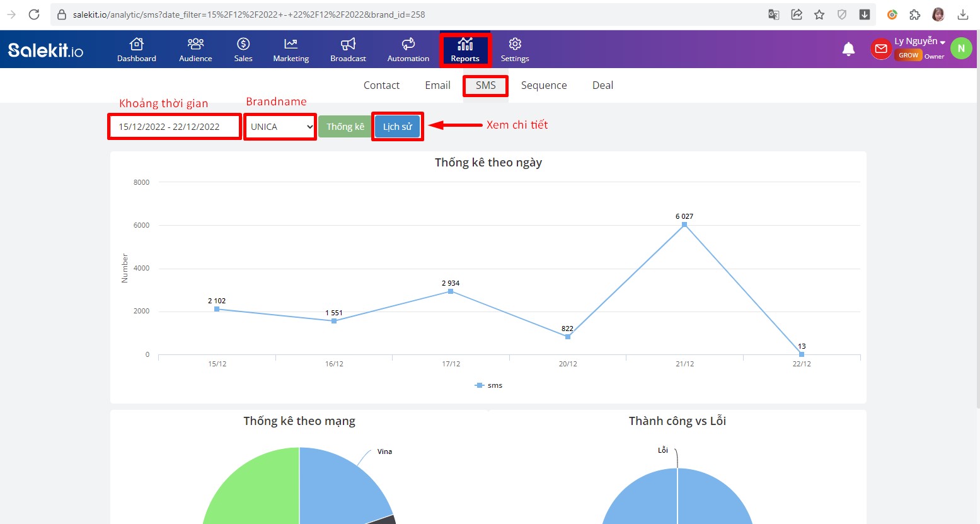Image resolution: width=980 pixels, height=524 pixels.
Task: Switch to the Deal report tab
Action: [602, 85]
